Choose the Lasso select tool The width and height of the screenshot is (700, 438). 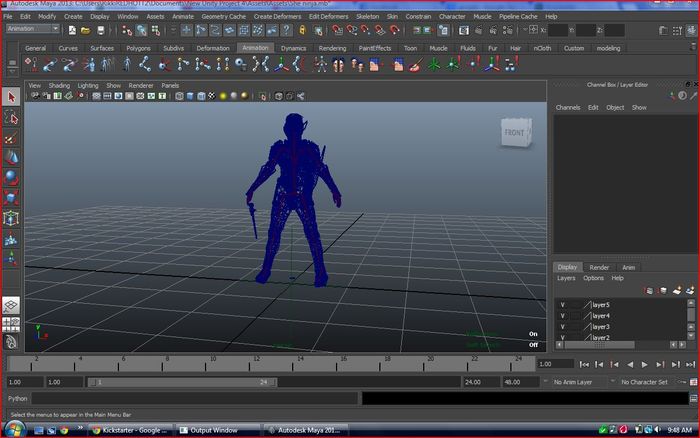click(x=11, y=118)
